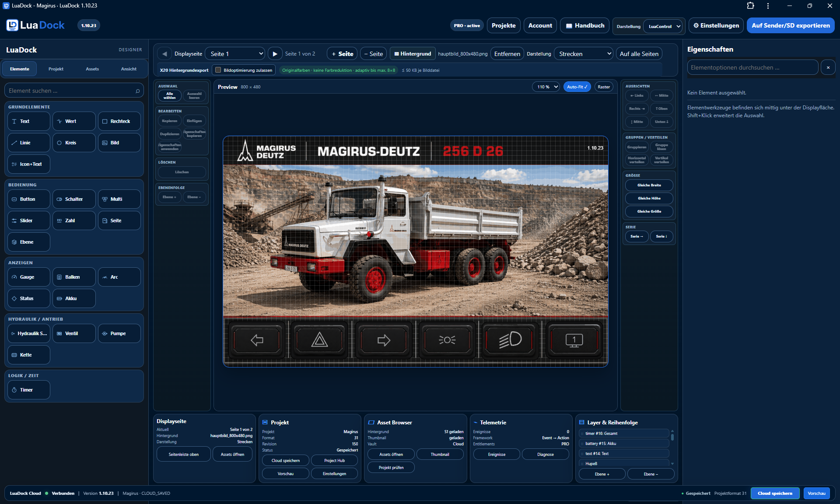Viewport: 840px width, 504px height.
Task: Go to previous display page arrow
Action: click(x=164, y=54)
